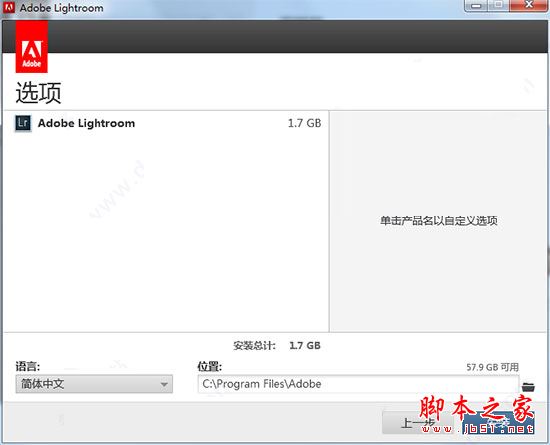The height and width of the screenshot is (445, 550).
Task: Expand language list using the dropdown arrow
Action: [x=164, y=384]
